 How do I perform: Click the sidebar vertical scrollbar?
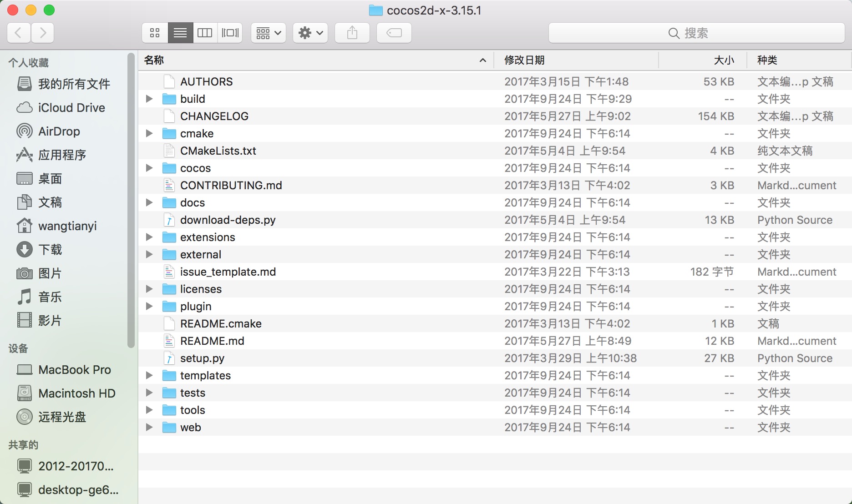pyautogui.click(x=131, y=200)
